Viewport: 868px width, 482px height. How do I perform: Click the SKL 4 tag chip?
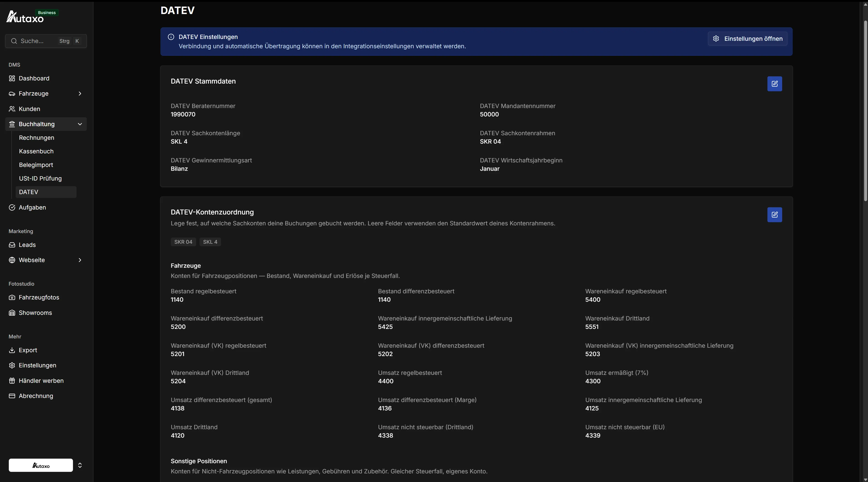210,242
